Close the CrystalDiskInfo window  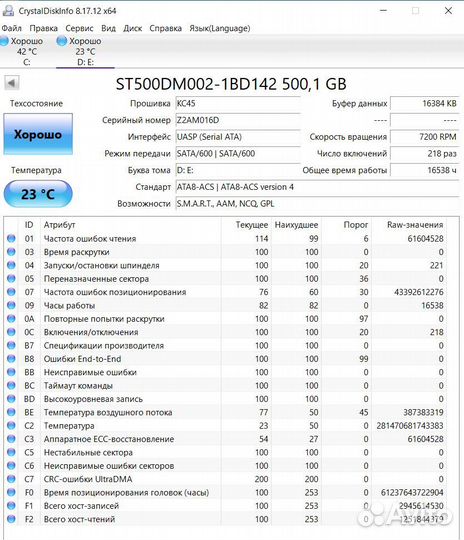pyautogui.click(x=448, y=11)
